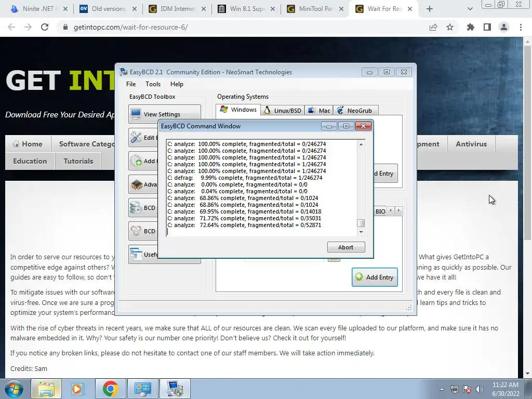
Task: Click the BCD Deployment icon
Action: coord(136,231)
